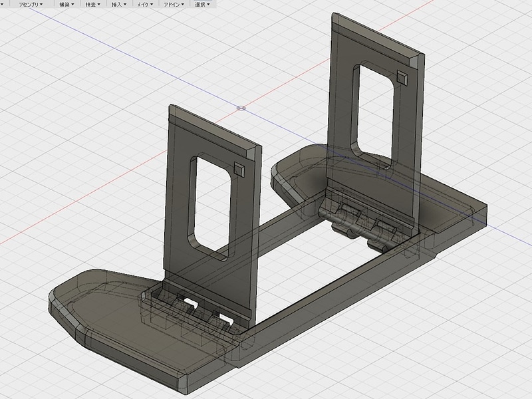532x399 pixels.
Task: Open the アセンブリ dropdown menu
Action: coord(31,5)
